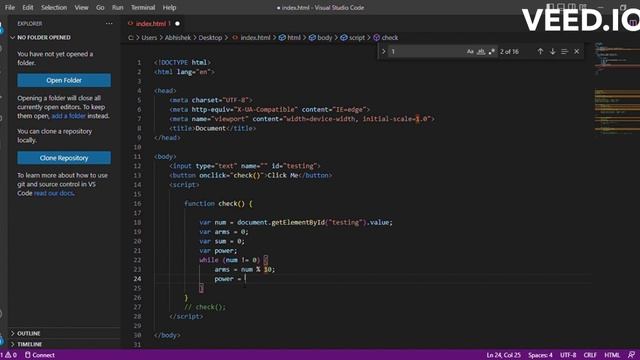Go to next find match arrow
This screenshot has width=640, height=360.
[552, 51]
